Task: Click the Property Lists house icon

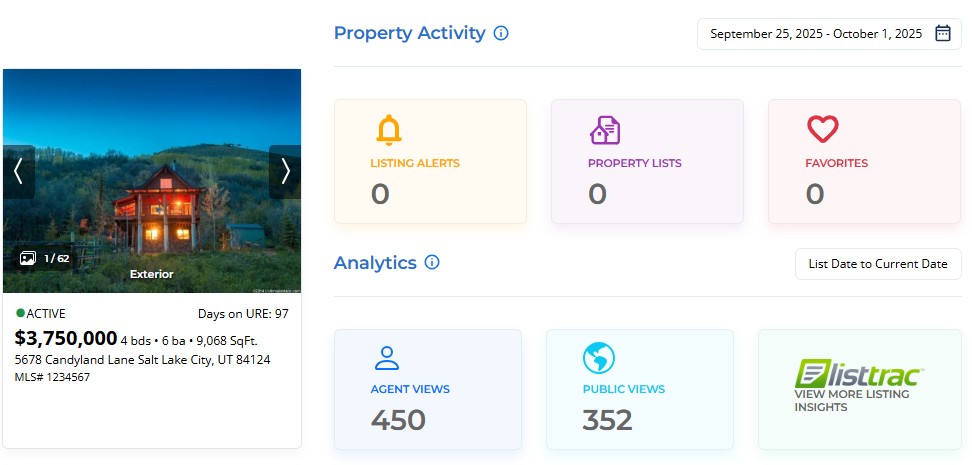Action: click(x=604, y=130)
